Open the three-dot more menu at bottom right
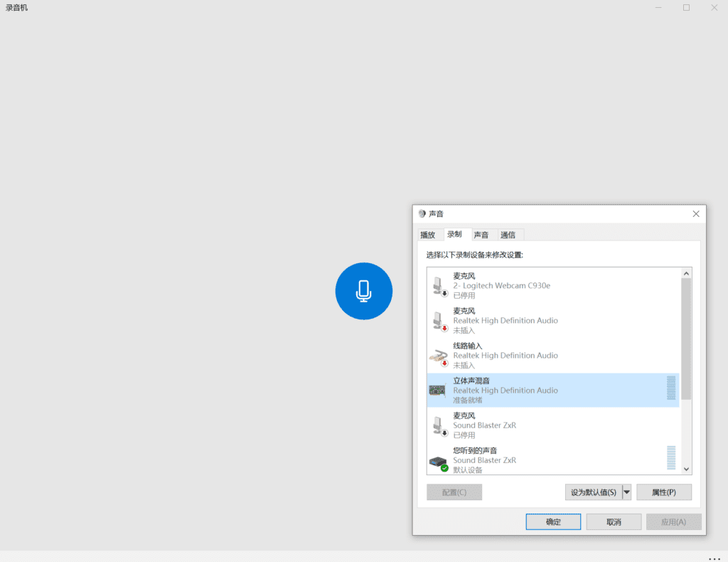Image resolution: width=728 pixels, height=562 pixels. pos(714,558)
